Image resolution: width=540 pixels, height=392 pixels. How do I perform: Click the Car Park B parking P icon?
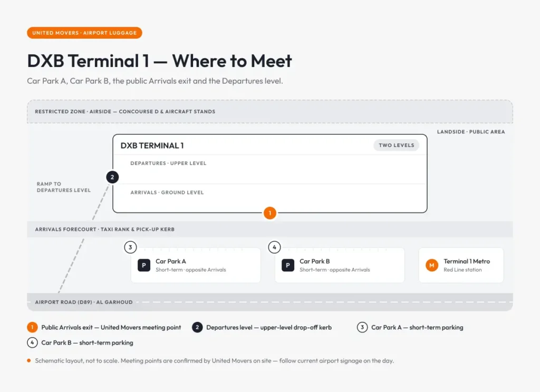click(288, 266)
